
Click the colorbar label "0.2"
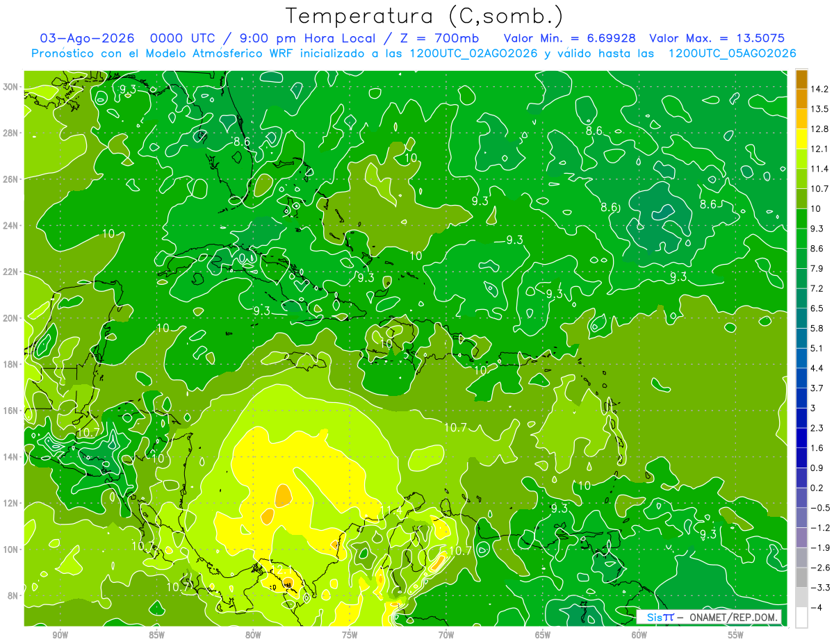[817, 488]
